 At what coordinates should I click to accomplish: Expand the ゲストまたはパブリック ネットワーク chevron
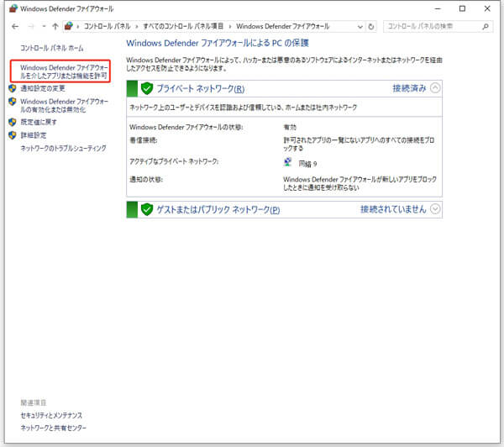[435, 209]
